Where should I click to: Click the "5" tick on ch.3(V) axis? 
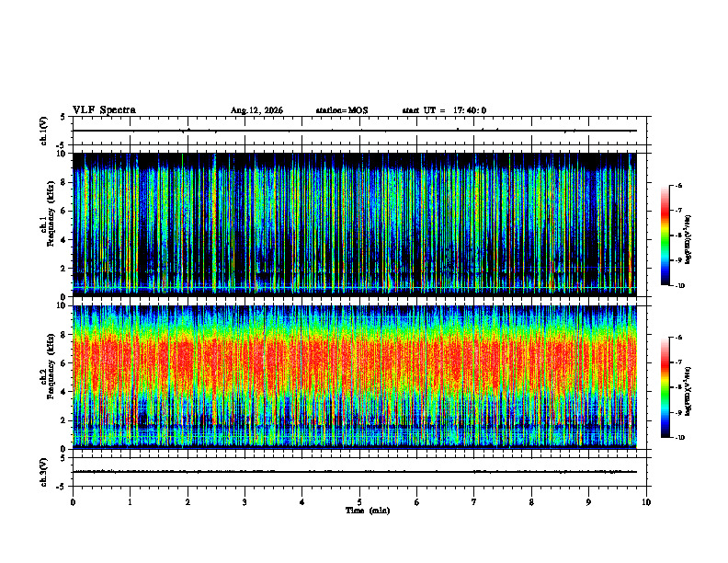click(63, 458)
